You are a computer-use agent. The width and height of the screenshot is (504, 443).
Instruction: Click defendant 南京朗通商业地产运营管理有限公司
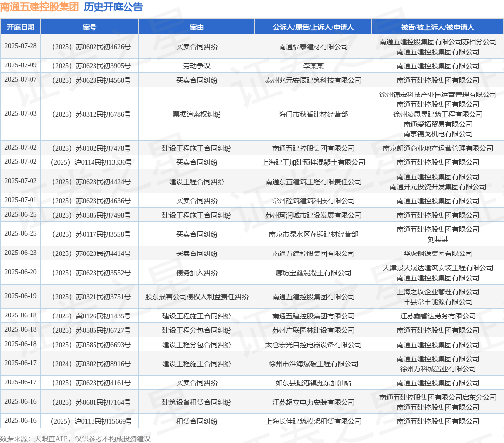point(438,148)
